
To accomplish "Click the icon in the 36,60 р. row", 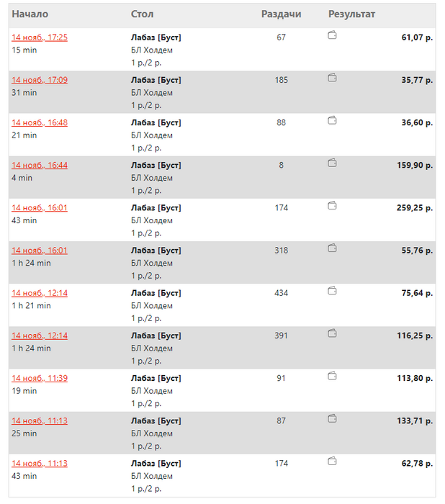I will click(332, 120).
